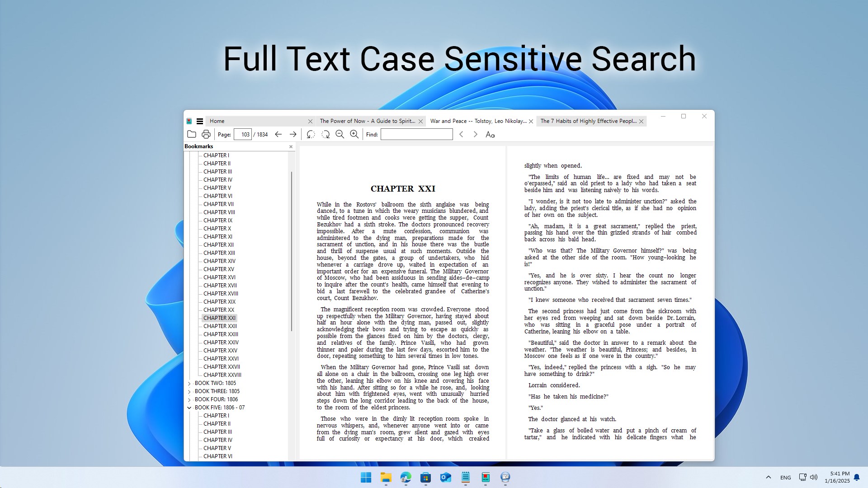Go to the previous page arrow

(278, 134)
